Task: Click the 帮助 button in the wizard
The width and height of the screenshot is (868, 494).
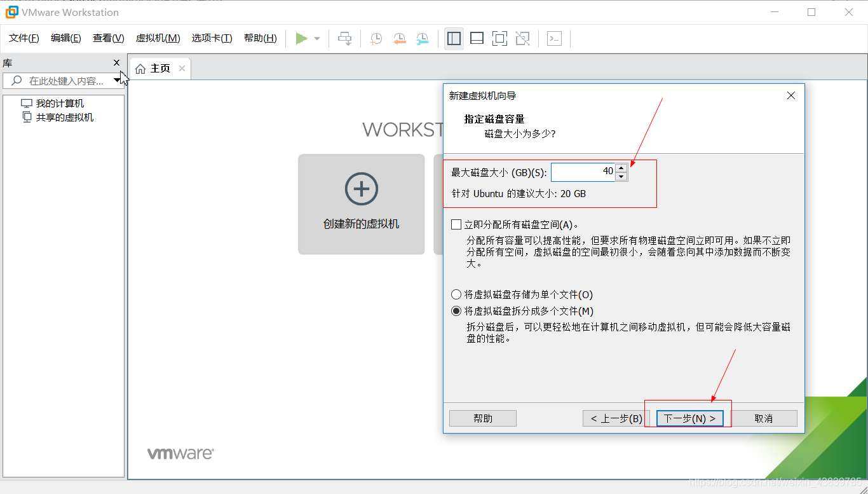Action: (482, 418)
